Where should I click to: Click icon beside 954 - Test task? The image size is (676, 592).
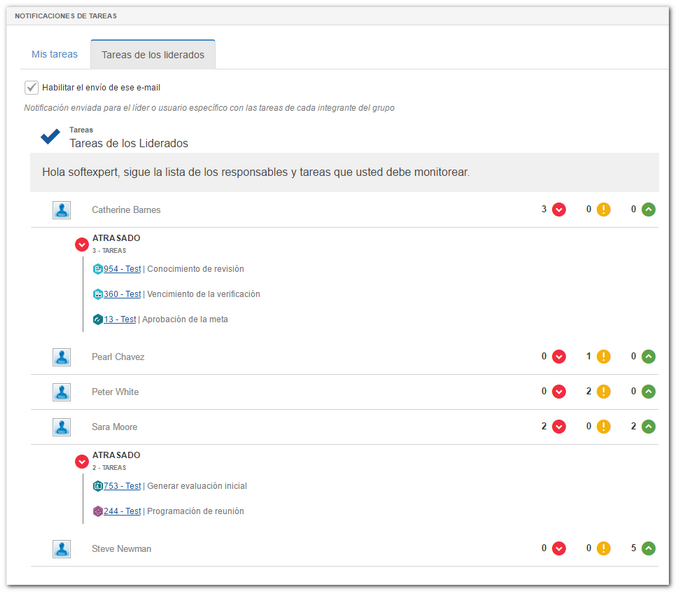98,269
